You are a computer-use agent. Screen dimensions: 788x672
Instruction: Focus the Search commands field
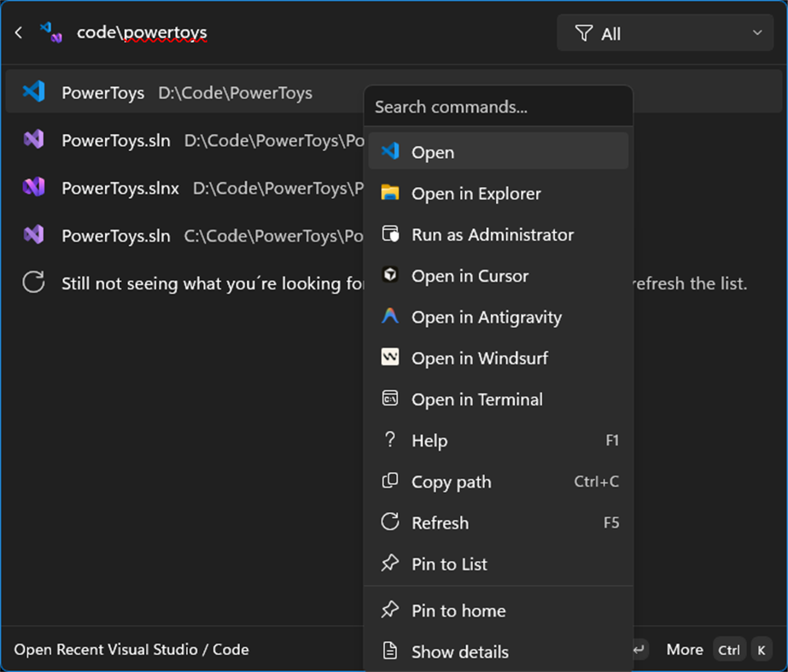[498, 107]
